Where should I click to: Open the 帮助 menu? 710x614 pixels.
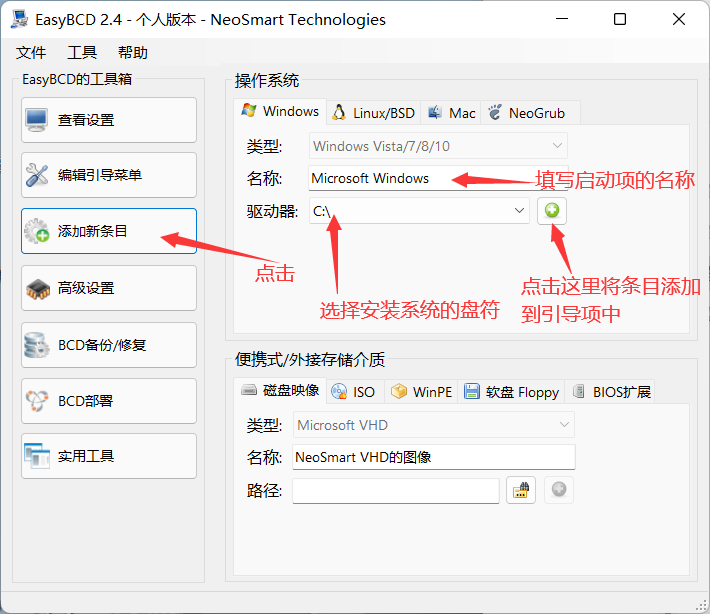click(133, 53)
